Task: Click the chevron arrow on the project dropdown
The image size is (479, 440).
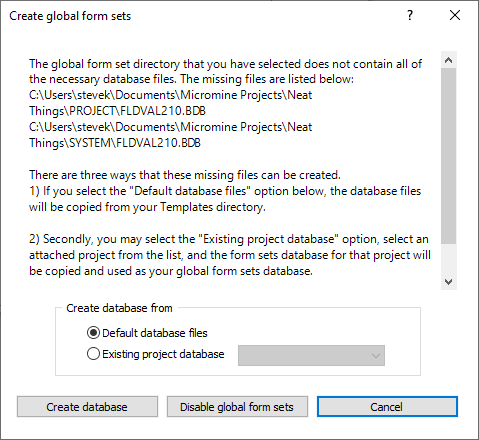Action: [x=376, y=356]
